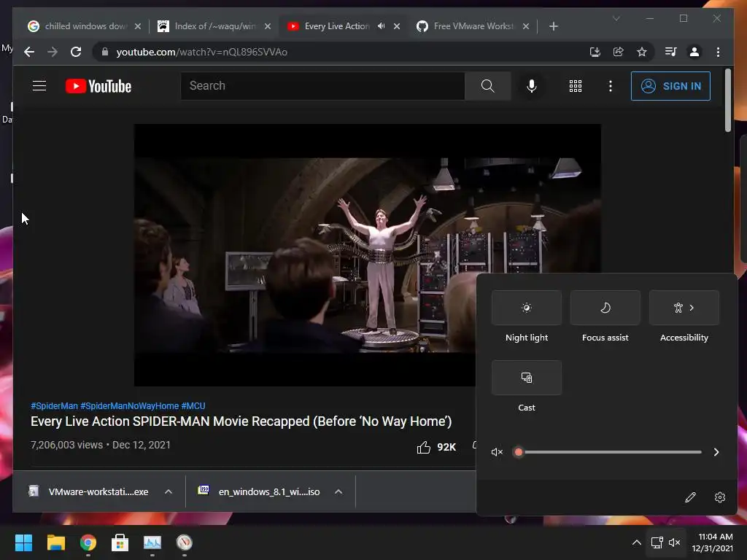747x560 pixels.
Task: Install app icon in address bar
Action: 595,52
